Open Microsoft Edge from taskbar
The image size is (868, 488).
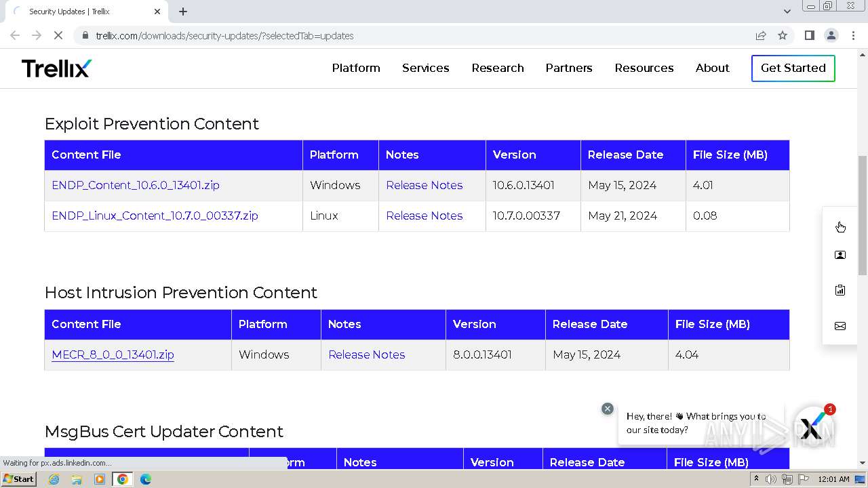pyautogui.click(x=146, y=479)
